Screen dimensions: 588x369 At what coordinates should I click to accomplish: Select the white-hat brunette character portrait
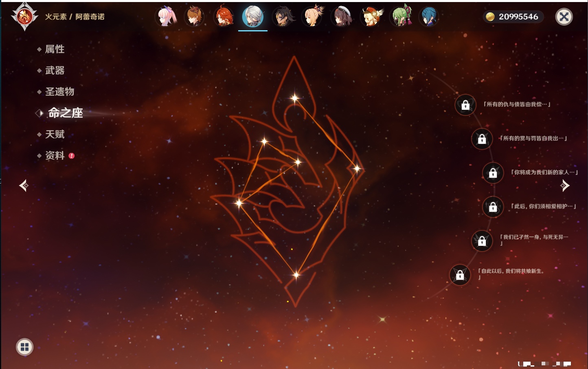(342, 17)
